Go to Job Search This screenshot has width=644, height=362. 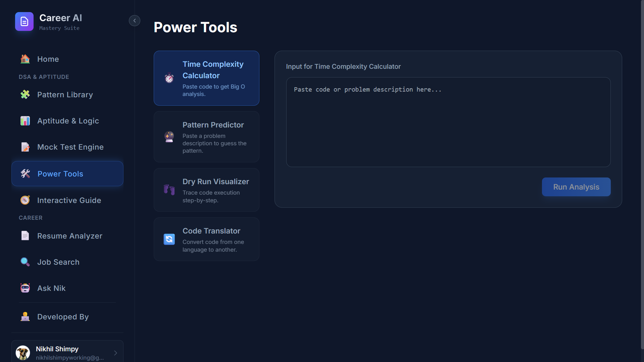click(67, 262)
